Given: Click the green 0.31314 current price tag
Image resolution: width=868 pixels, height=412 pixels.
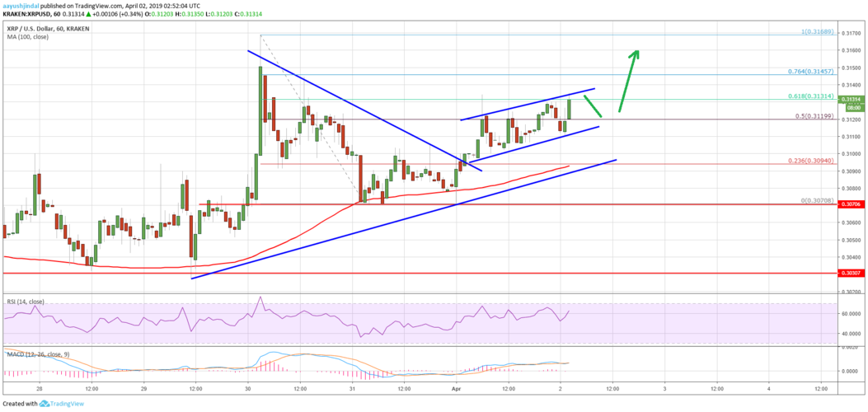Looking at the screenshot, I should pyautogui.click(x=851, y=100).
